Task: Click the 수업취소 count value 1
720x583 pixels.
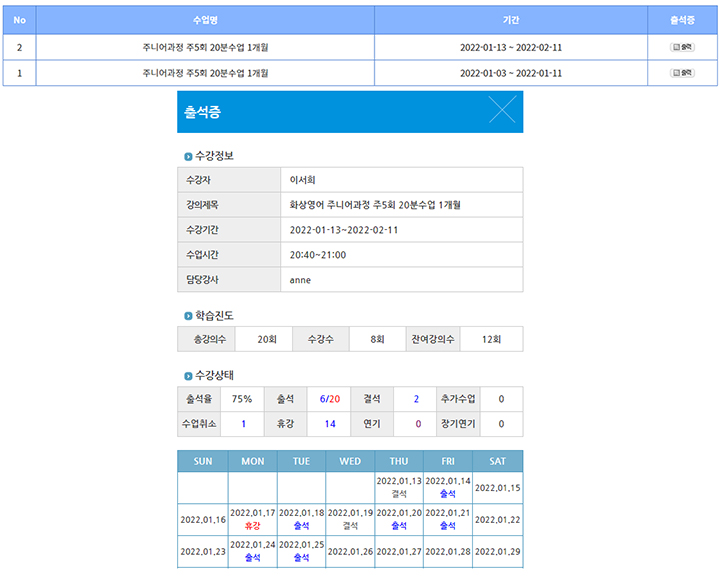Action: coord(243,424)
